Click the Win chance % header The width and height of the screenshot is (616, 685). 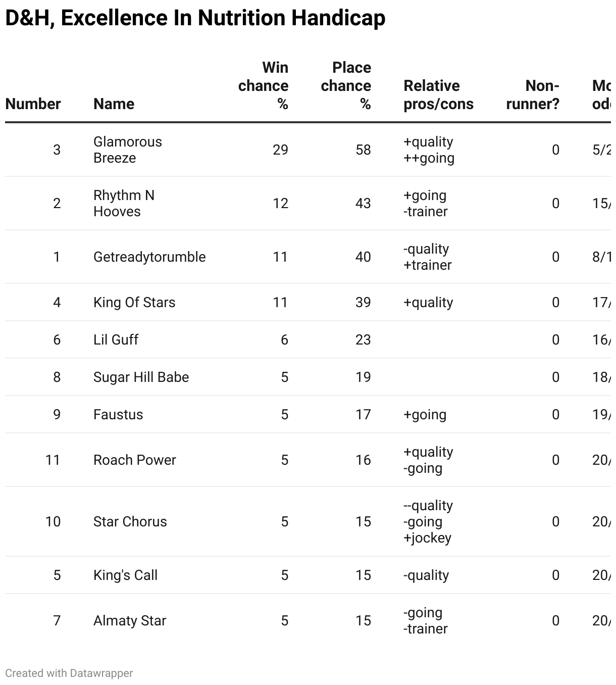[264, 86]
